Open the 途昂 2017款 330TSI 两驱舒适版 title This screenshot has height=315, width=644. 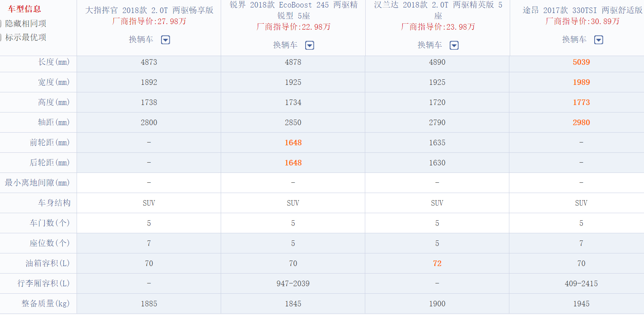[x=582, y=10]
